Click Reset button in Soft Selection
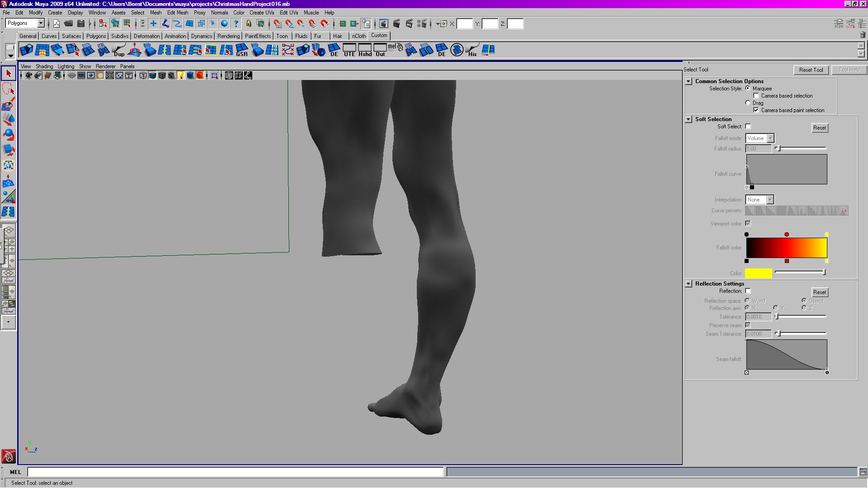 (x=820, y=128)
